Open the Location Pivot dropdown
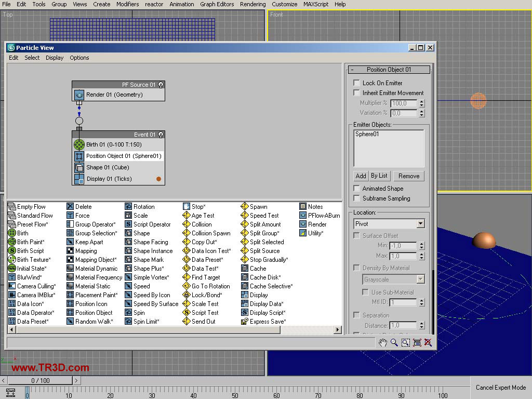The height and width of the screenshot is (399, 532). [420, 224]
